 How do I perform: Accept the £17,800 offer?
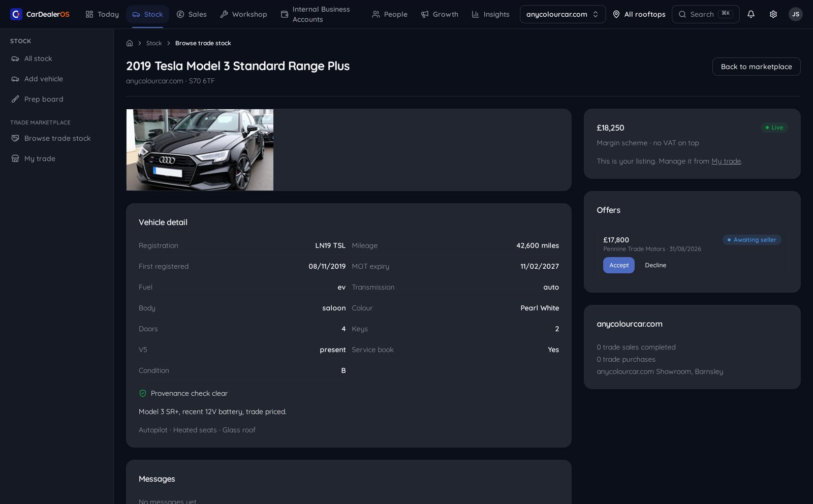tap(619, 265)
